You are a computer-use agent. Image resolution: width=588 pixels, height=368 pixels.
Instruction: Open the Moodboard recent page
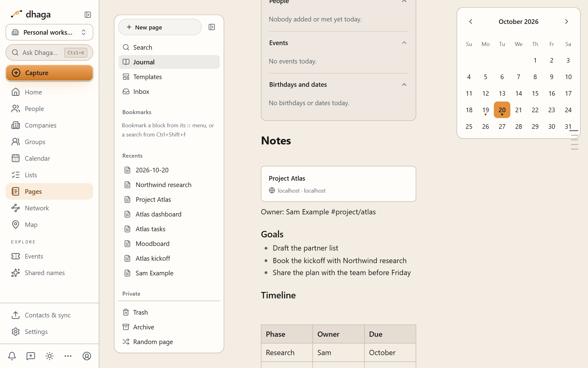[169, 243]
